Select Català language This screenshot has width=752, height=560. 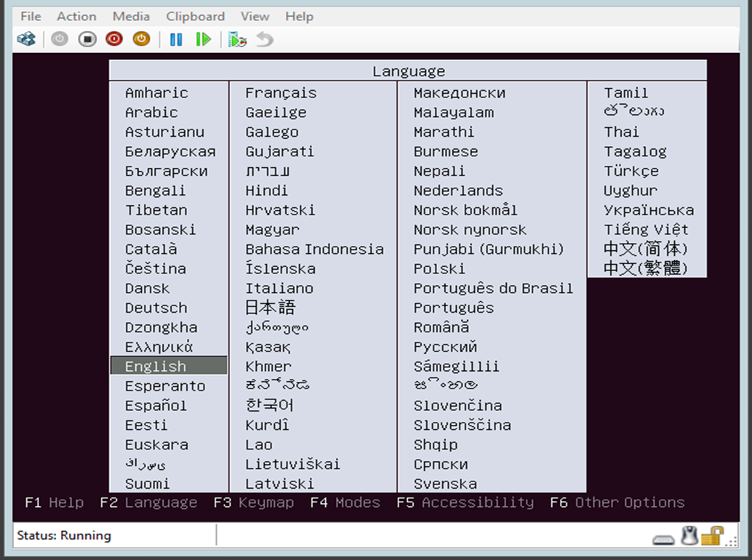(x=151, y=249)
